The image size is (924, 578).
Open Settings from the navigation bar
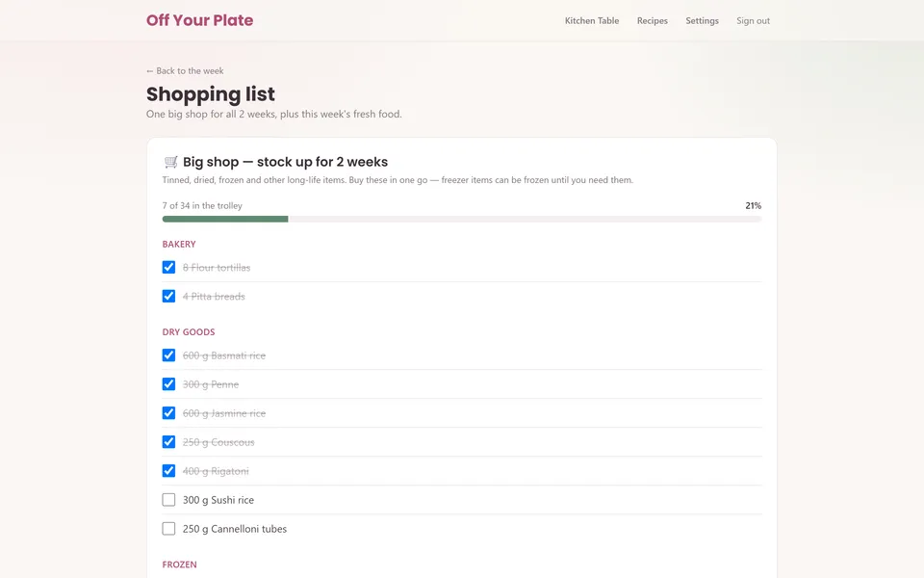click(x=702, y=20)
